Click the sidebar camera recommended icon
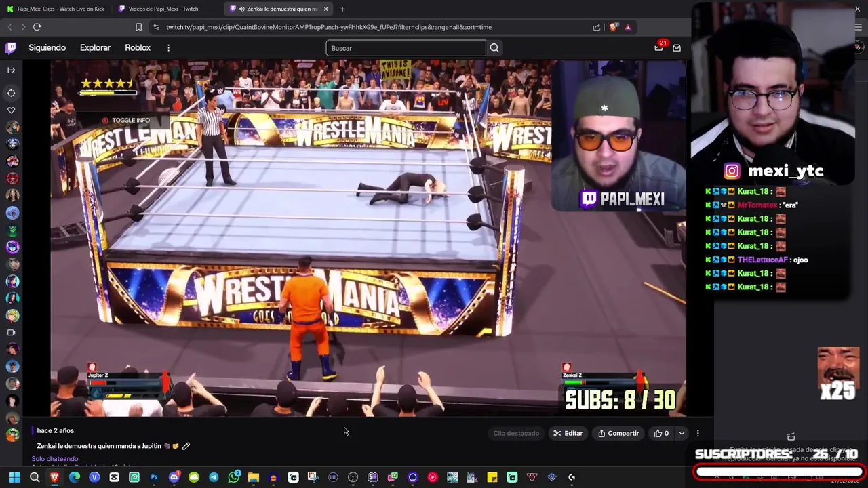 (x=11, y=333)
